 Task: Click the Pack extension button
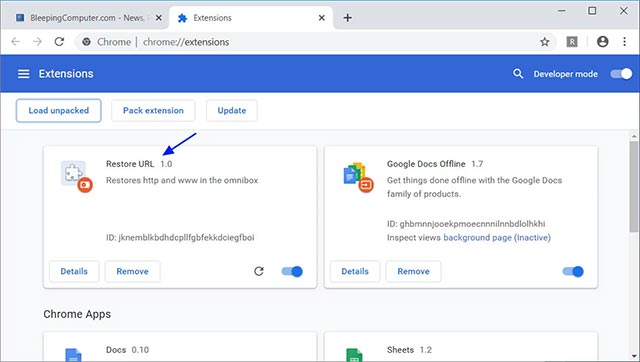153,111
